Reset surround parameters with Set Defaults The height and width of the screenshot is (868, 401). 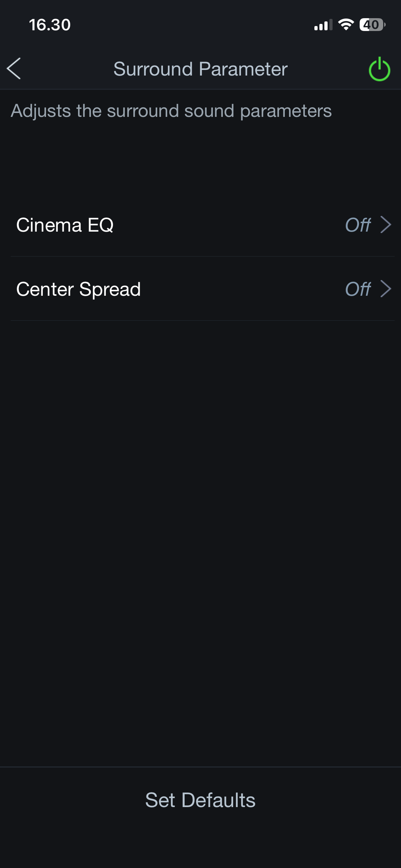tap(200, 800)
